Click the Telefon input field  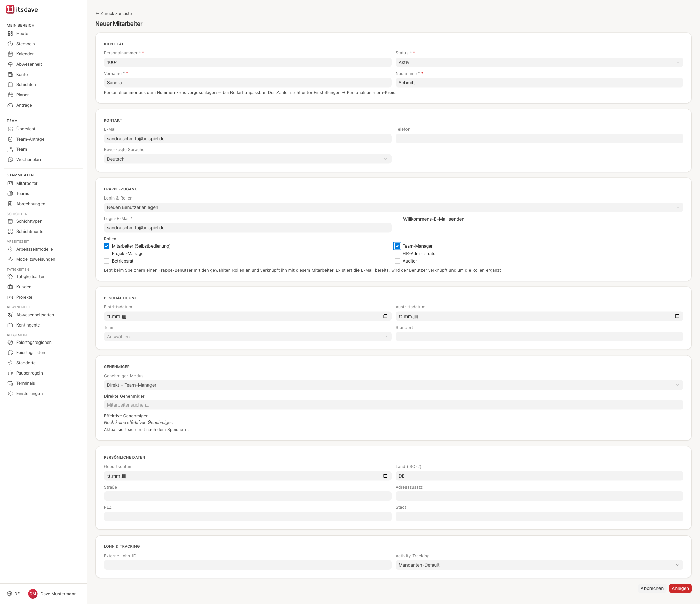pyautogui.click(x=539, y=139)
